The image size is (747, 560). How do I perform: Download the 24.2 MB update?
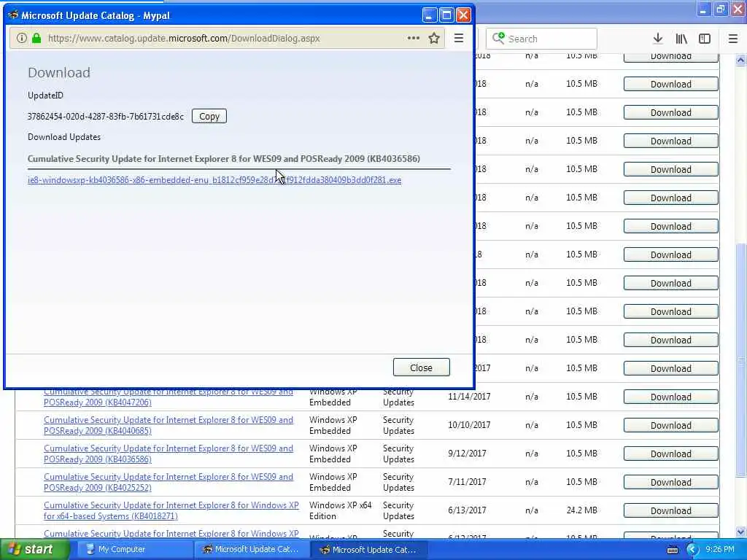click(671, 510)
